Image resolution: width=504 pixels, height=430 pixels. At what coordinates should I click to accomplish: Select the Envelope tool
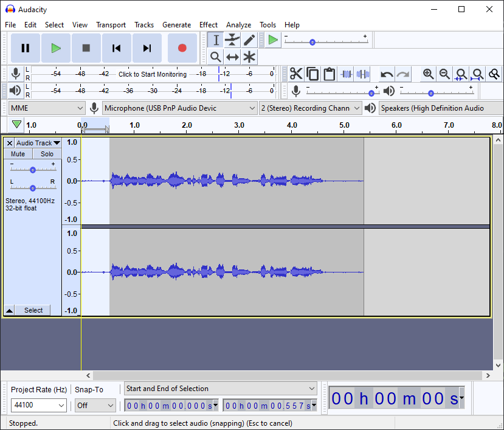click(x=232, y=40)
